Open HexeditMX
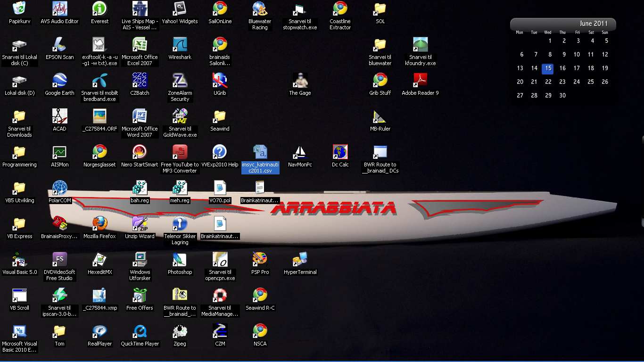Image resolution: width=644 pixels, height=362 pixels. coord(99,259)
